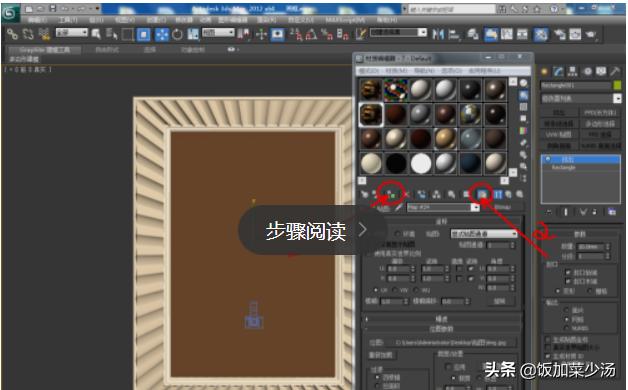Click Show Shaded Material in Viewport icon

(483, 195)
